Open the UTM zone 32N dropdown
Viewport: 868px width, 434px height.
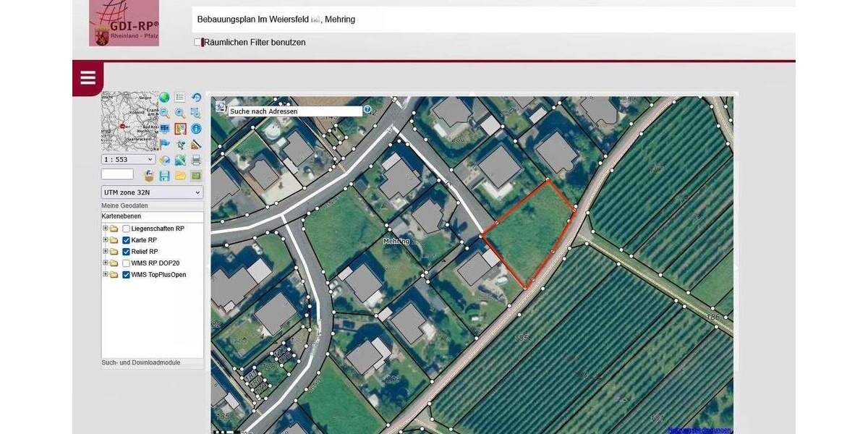(152, 192)
